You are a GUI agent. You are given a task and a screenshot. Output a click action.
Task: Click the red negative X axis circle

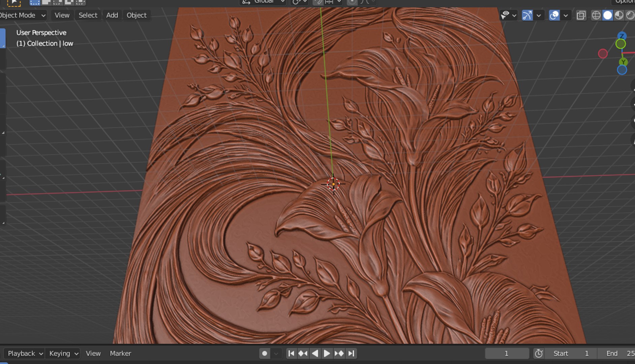pyautogui.click(x=603, y=54)
